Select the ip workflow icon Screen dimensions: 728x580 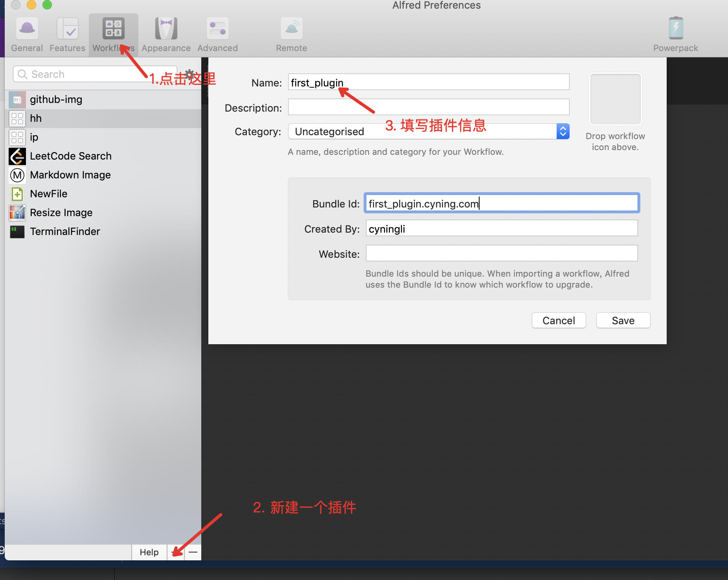click(17, 138)
